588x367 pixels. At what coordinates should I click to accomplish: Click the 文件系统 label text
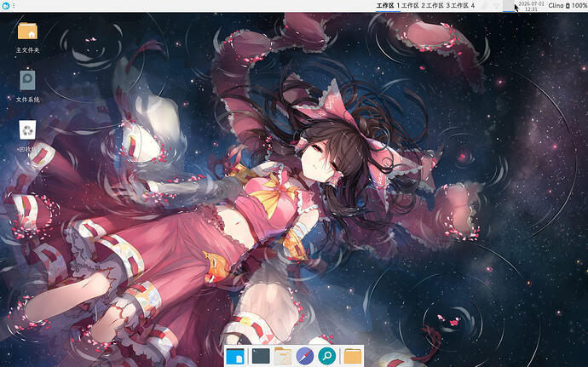tap(27, 100)
